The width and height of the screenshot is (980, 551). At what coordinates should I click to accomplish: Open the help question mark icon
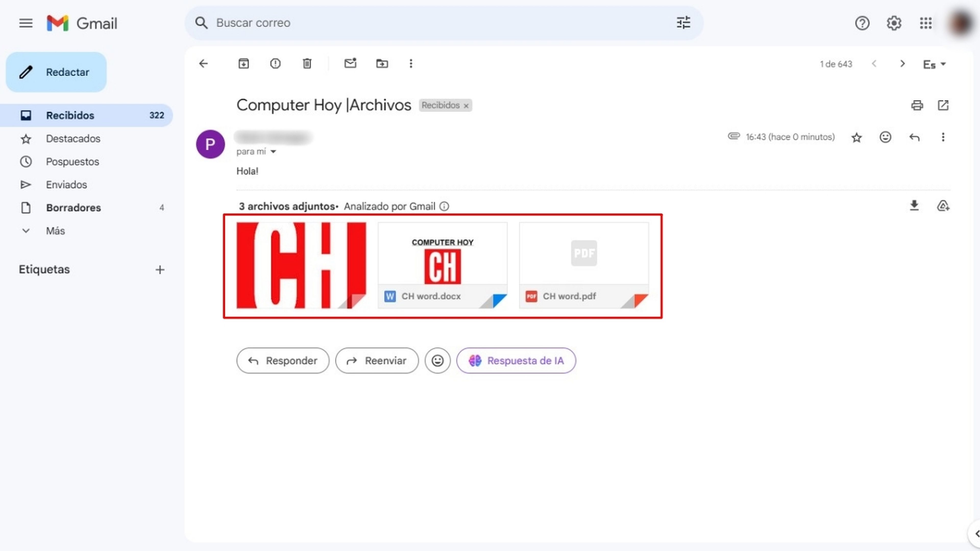(x=862, y=23)
